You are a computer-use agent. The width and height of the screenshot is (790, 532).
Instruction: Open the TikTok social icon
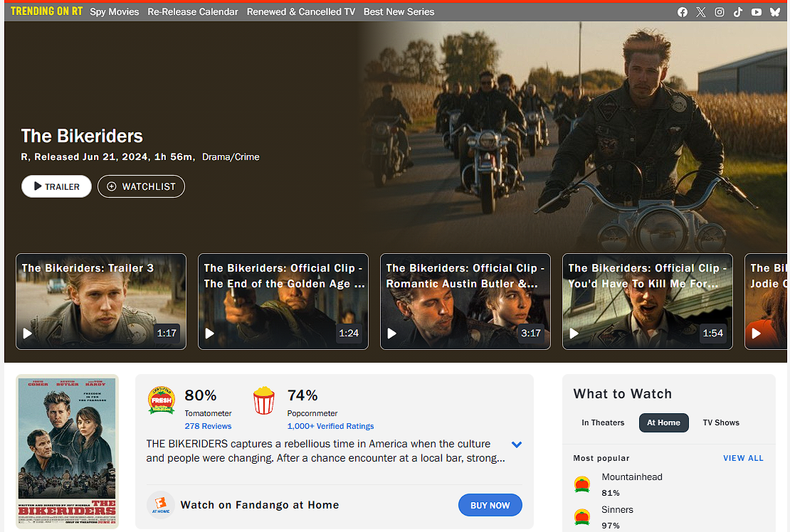[737, 12]
